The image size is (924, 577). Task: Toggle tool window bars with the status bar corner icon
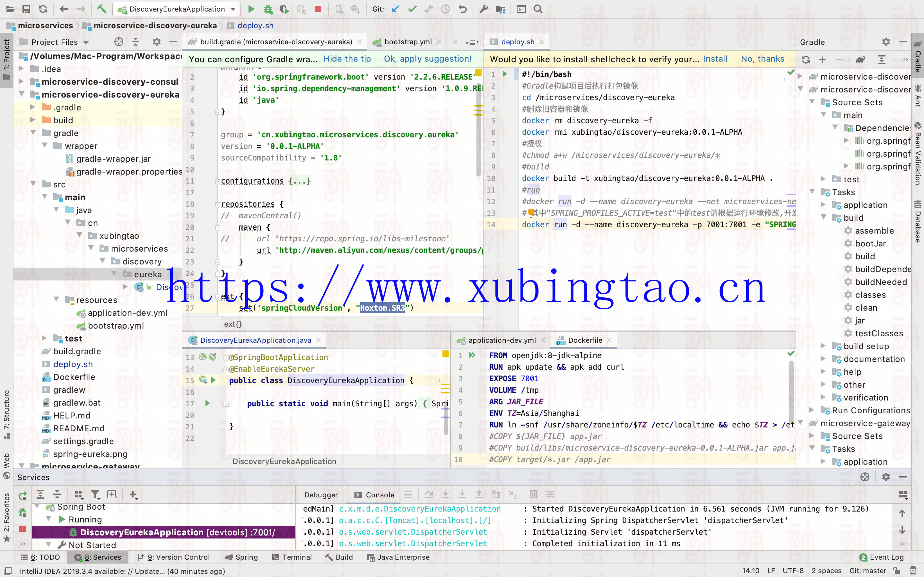click(x=7, y=571)
